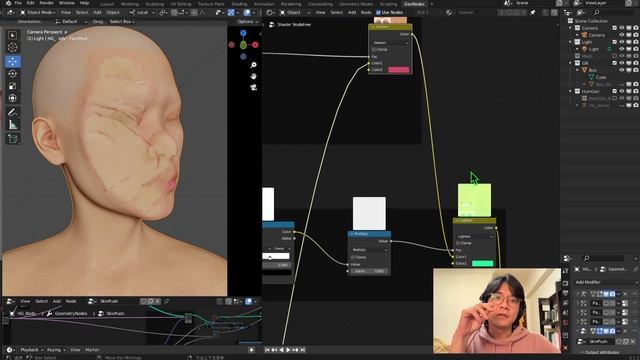Jump to timeline end button
Image resolution: width=640 pixels, height=360 pixels.
302,350
